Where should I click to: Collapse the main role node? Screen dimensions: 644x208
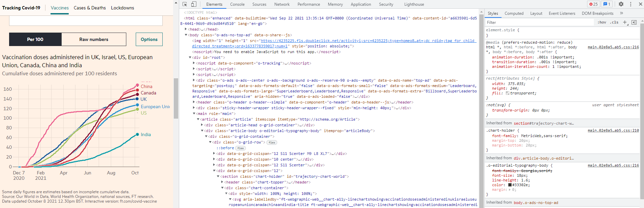point(194,114)
